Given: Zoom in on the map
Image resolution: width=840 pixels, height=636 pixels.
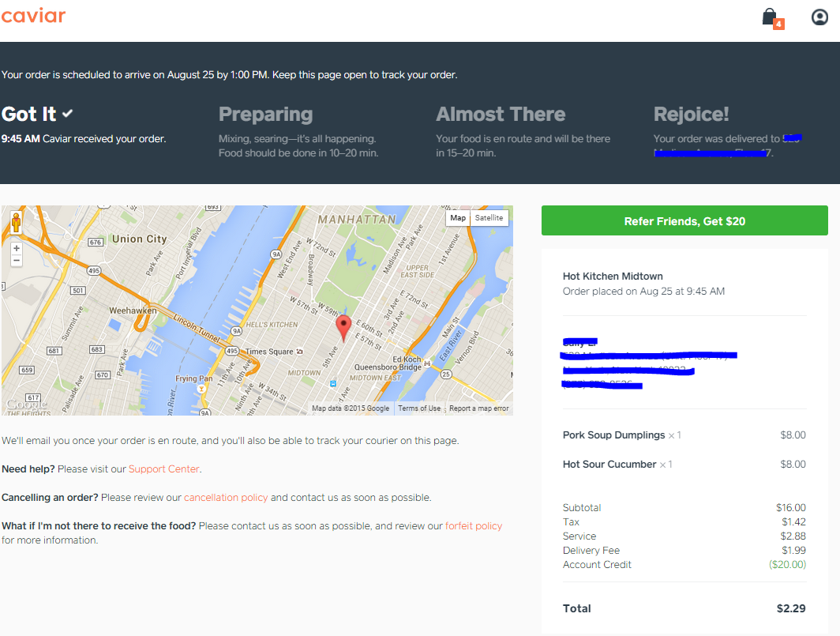Looking at the screenshot, I should coord(17,248).
